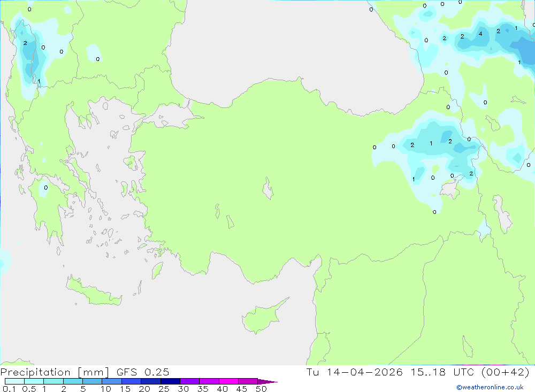This screenshot has width=535, height=392.
Task: Click the '50' legend scale label
Action: pyautogui.click(x=261, y=389)
